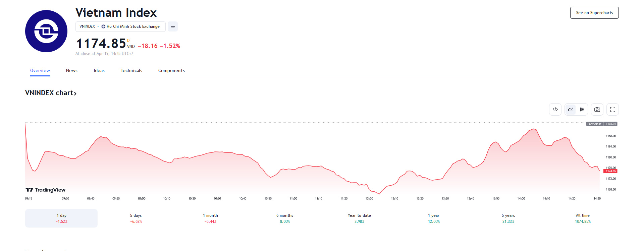Click the Vietnam Index round logo
This screenshot has height=251, width=644.
click(x=46, y=31)
